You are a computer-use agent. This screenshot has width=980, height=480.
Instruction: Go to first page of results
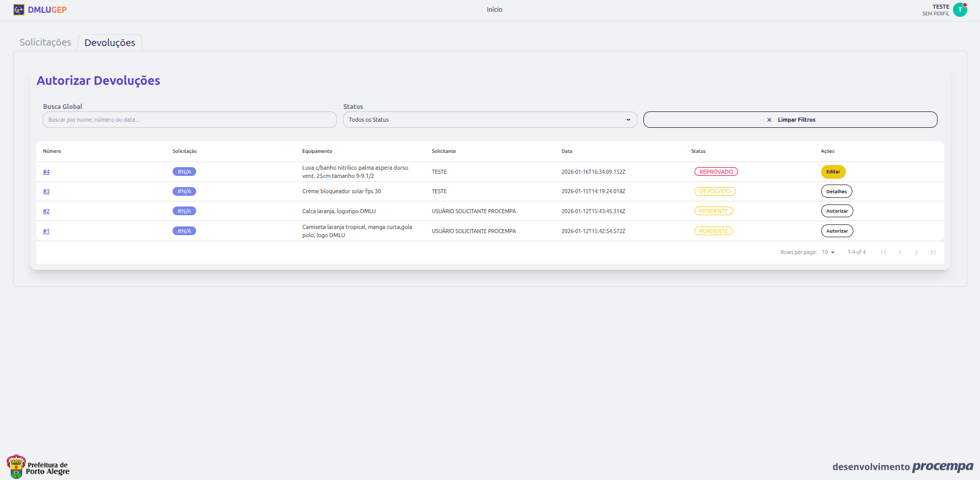[x=883, y=253]
